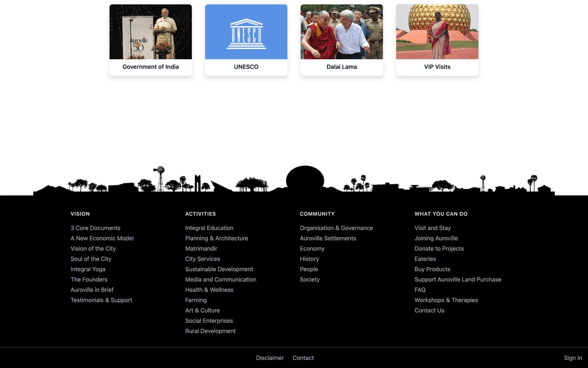Go to Social Enterprises
The image size is (588, 368).
pyautogui.click(x=209, y=321)
